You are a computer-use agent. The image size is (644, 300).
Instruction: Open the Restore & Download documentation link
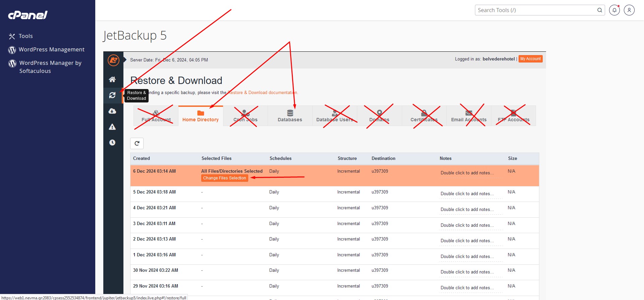click(x=262, y=93)
